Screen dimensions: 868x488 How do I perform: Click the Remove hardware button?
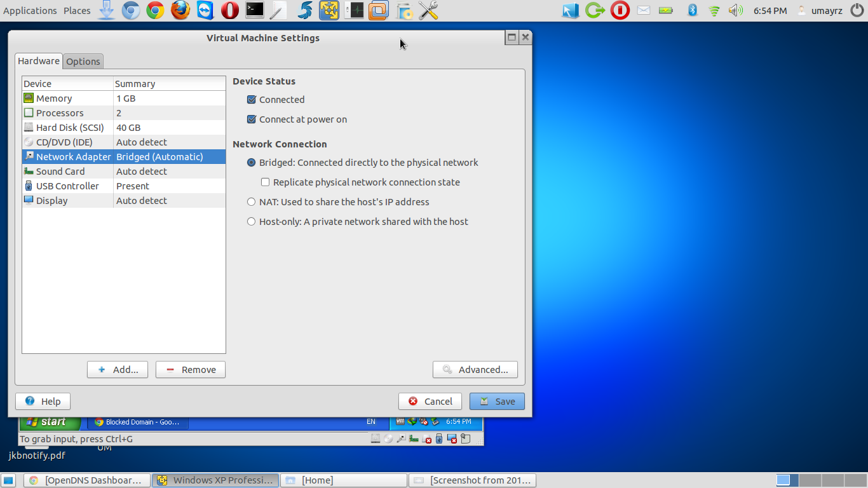[191, 370]
